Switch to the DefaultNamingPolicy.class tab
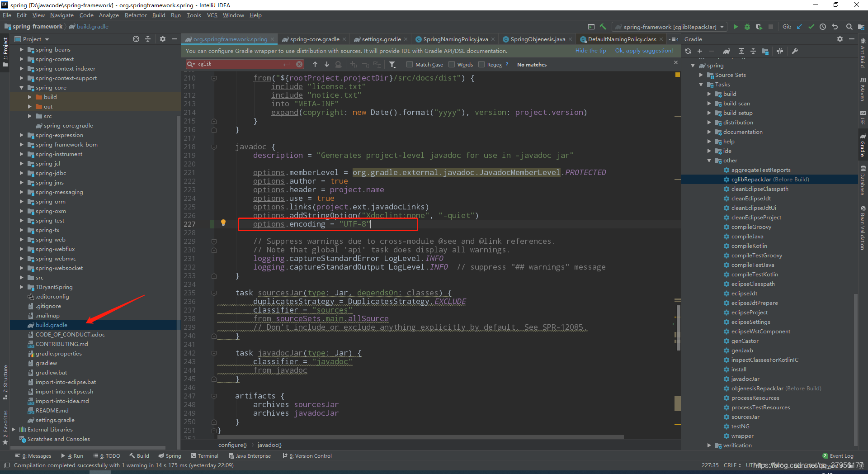Viewport: 868px width, 474px height. point(622,39)
